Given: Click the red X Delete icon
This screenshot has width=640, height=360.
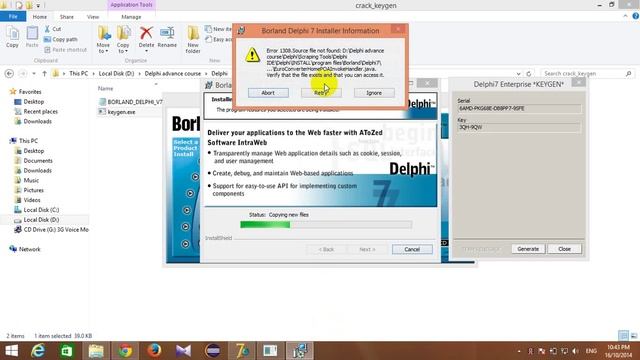Looking at the screenshot, I should [146, 33].
